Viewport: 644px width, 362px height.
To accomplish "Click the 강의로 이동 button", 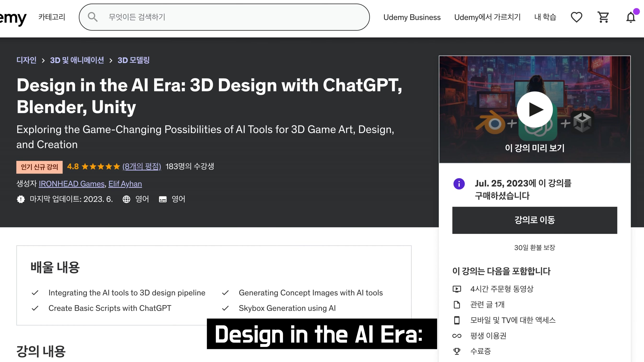I will tap(535, 220).
